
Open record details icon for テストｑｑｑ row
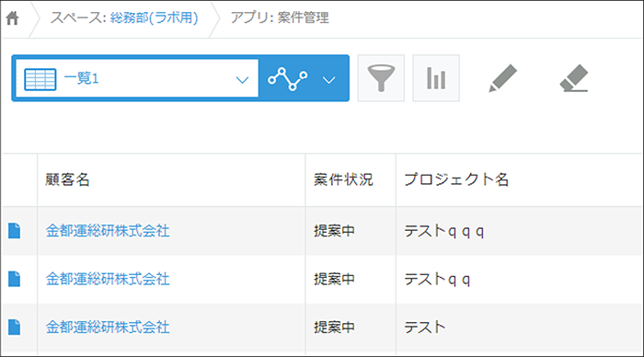click(x=15, y=230)
